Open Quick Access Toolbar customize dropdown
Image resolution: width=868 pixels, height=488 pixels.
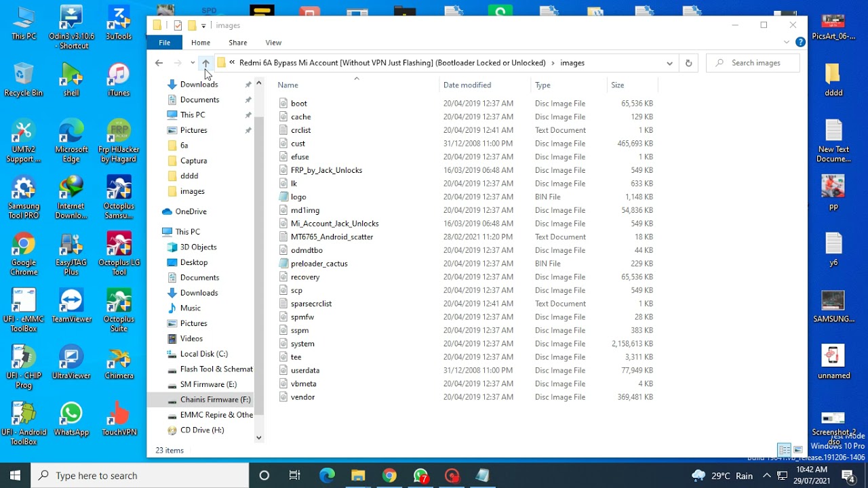tap(203, 26)
